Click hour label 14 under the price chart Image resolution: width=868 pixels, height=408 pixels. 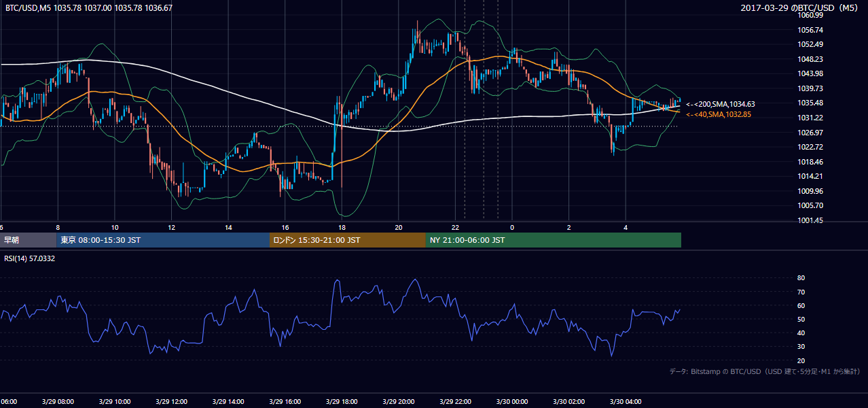[x=228, y=228]
